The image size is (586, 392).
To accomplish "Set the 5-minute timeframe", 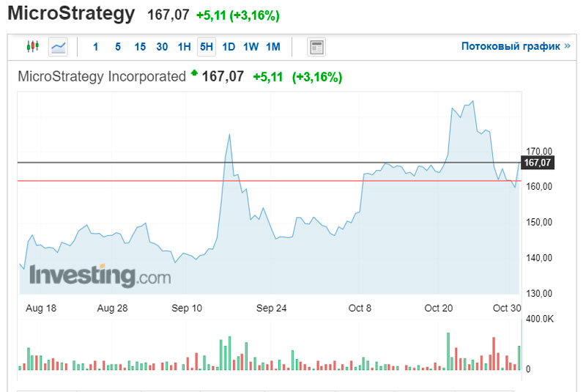I will (x=117, y=47).
